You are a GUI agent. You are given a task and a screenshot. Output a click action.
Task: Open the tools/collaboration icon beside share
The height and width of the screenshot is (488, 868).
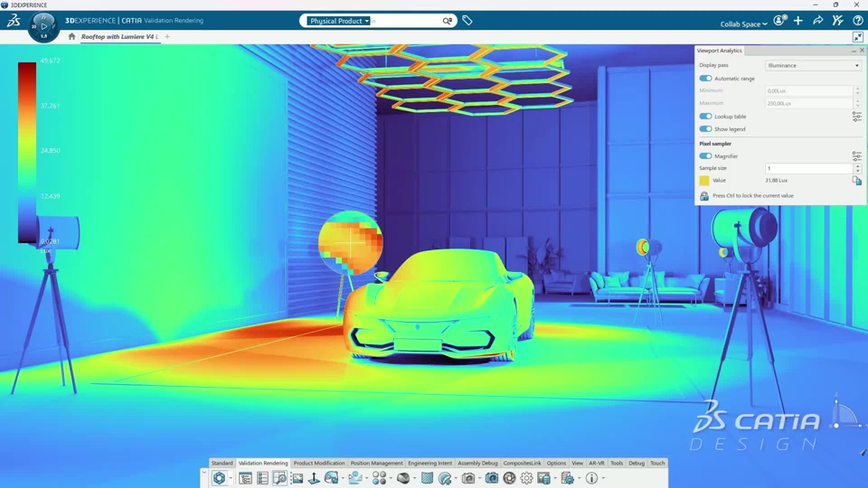click(837, 21)
